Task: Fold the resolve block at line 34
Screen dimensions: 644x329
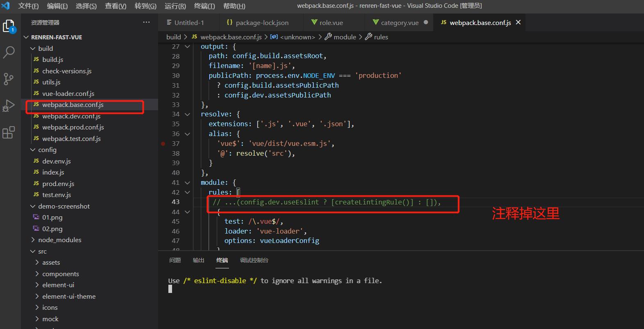Action: tap(187, 114)
